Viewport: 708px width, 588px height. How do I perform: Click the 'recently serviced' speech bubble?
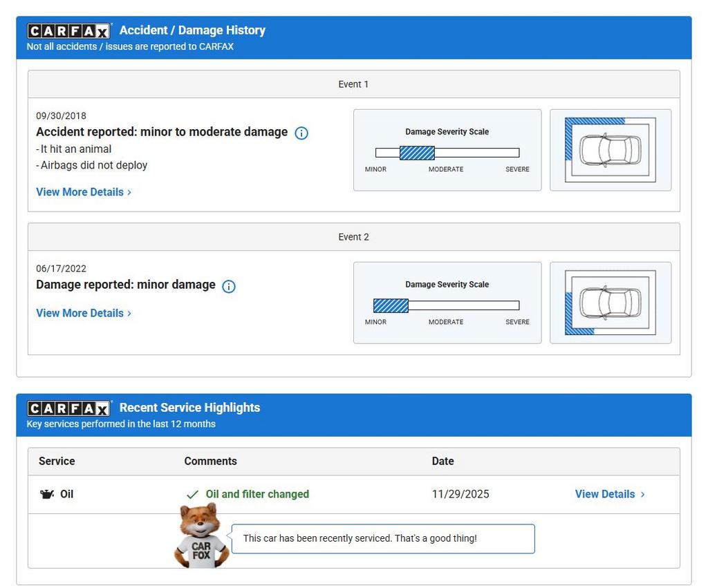382,538
